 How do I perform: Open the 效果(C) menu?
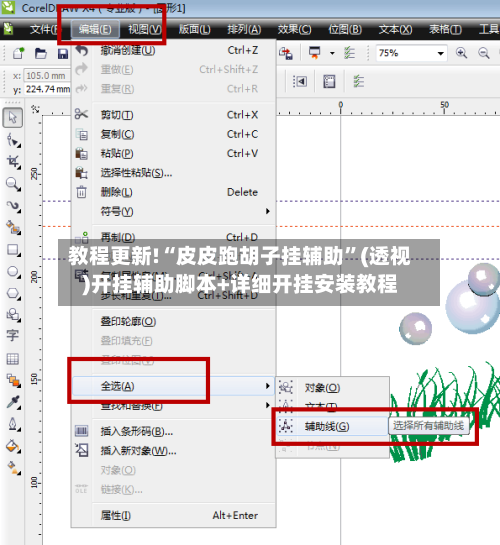pyautogui.click(x=294, y=29)
